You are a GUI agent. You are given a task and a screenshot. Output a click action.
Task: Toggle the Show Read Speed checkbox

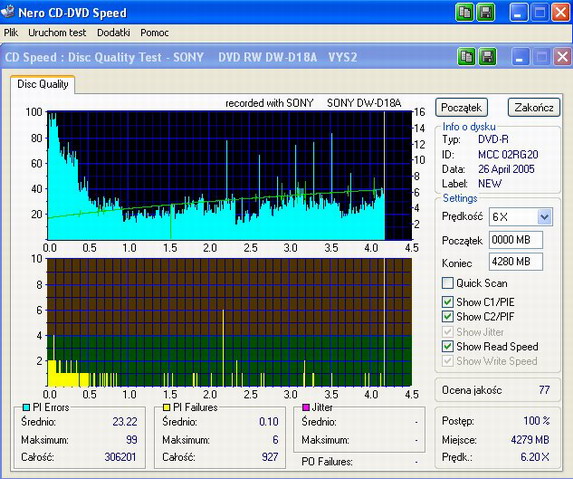[447, 346]
